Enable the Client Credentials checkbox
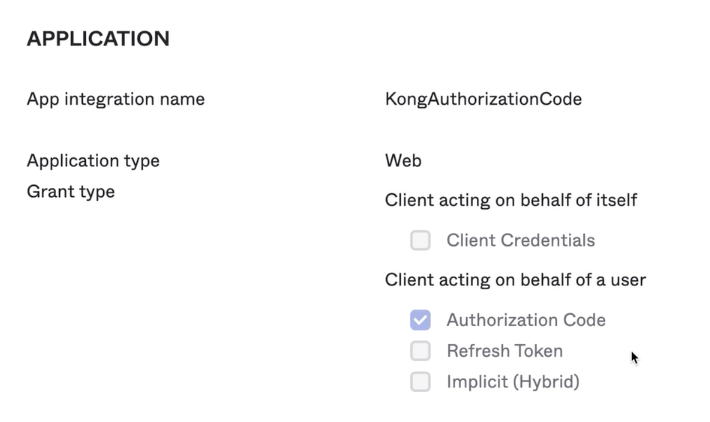Image resolution: width=710 pixels, height=422 pixels. tap(420, 240)
